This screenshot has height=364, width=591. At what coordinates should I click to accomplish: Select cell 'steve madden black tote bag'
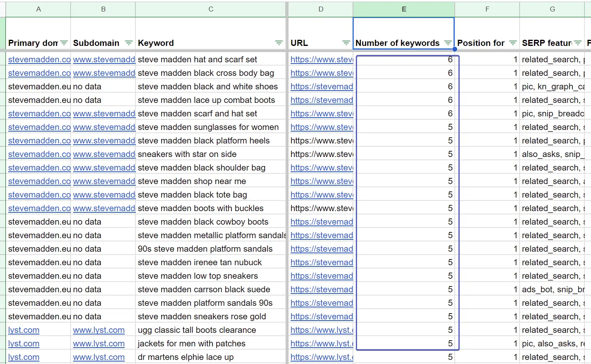point(211,195)
